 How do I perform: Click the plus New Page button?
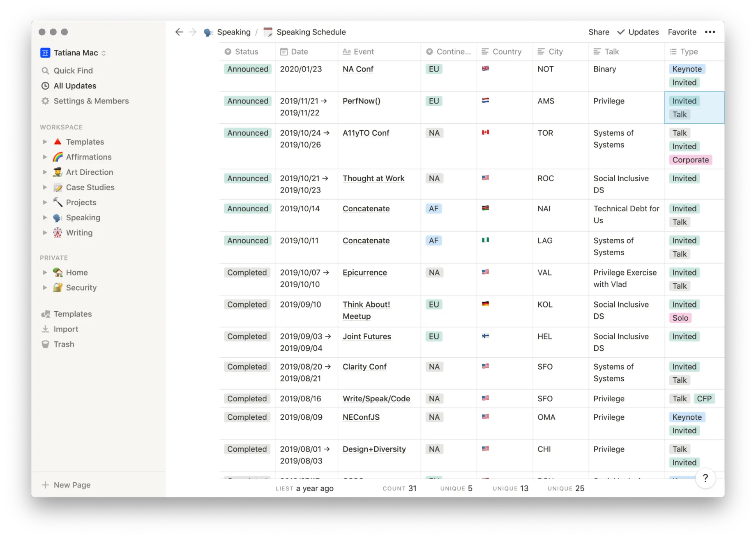click(x=67, y=485)
